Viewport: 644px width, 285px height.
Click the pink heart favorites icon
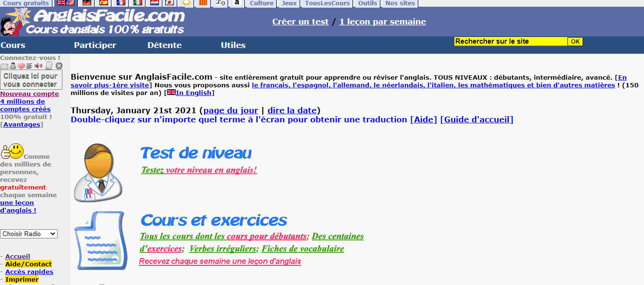tap(21, 66)
